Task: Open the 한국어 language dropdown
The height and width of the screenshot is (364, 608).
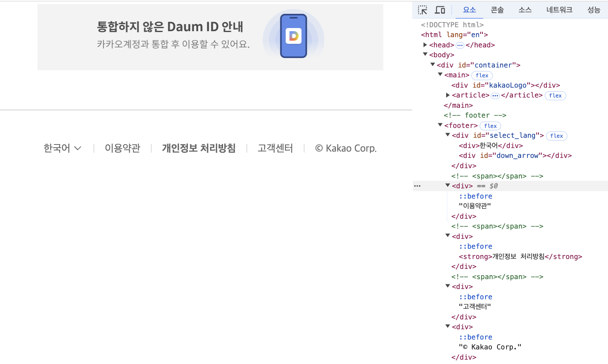Action: point(62,148)
